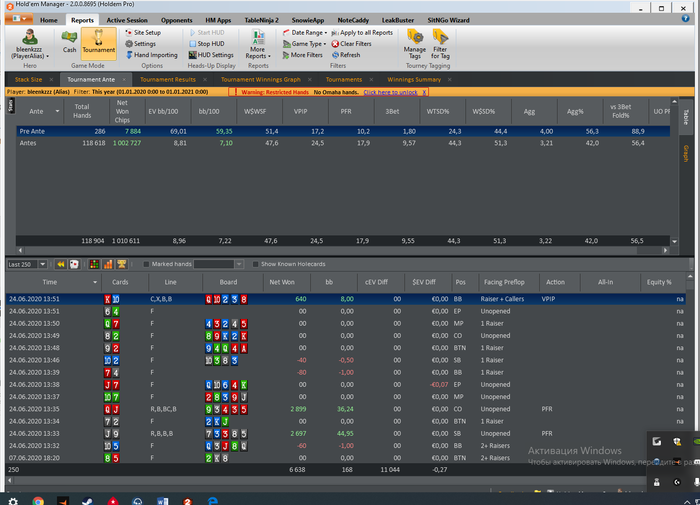The width and height of the screenshot is (700, 505).
Task: Open Steam from the taskbar
Action: click(88, 501)
